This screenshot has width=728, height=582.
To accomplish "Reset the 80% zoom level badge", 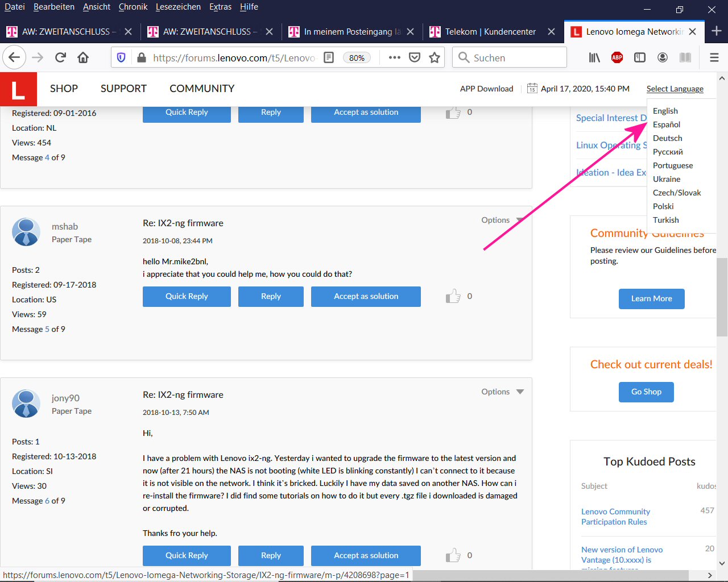I will (357, 58).
